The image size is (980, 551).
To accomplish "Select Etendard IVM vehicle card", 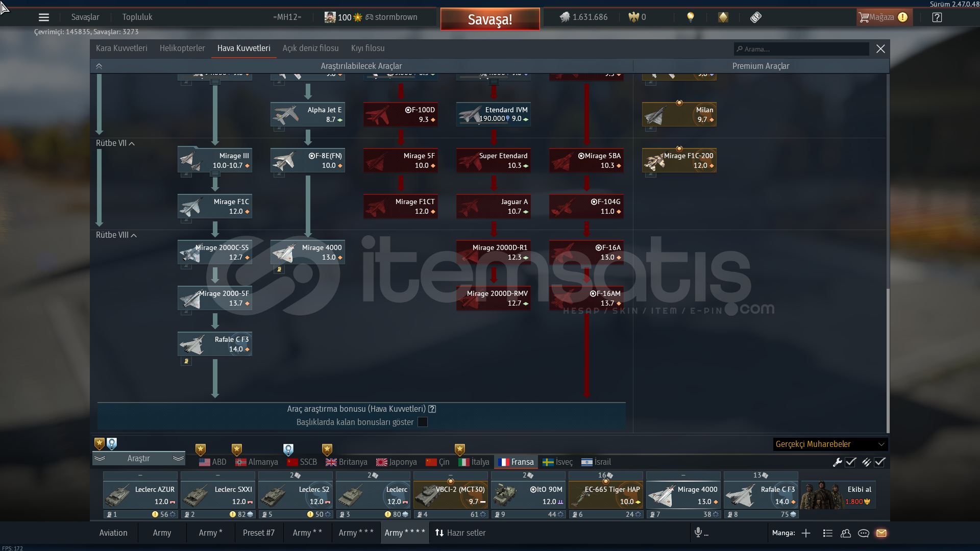I will (494, 115).
